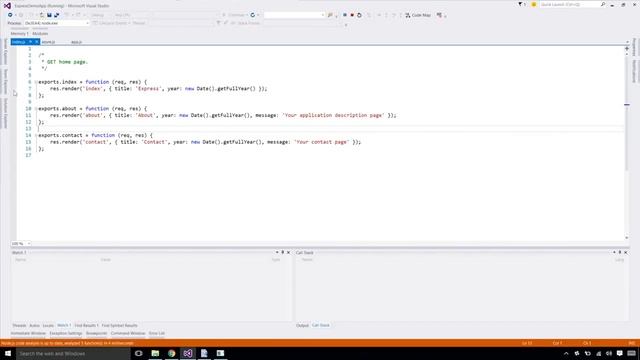Open the Command Window tab
This screenshot has width=640, height=360.
coord(128,333)
